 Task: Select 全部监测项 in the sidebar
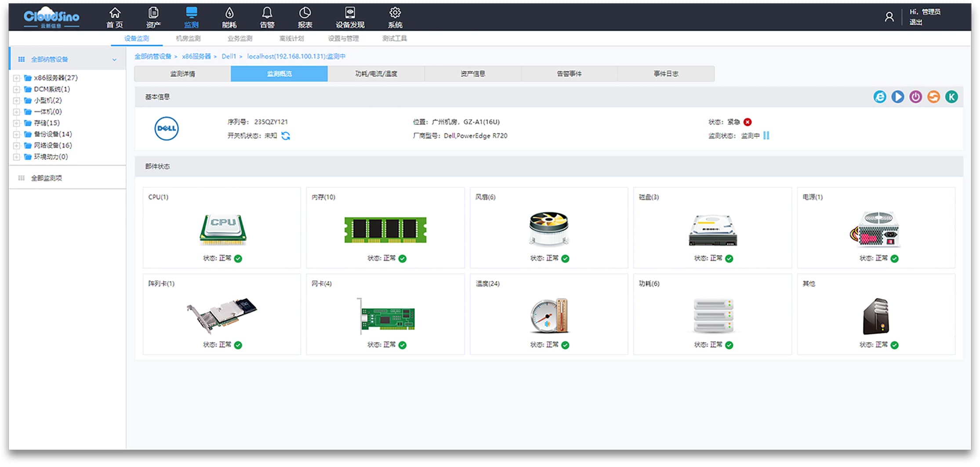click(47, 178)
